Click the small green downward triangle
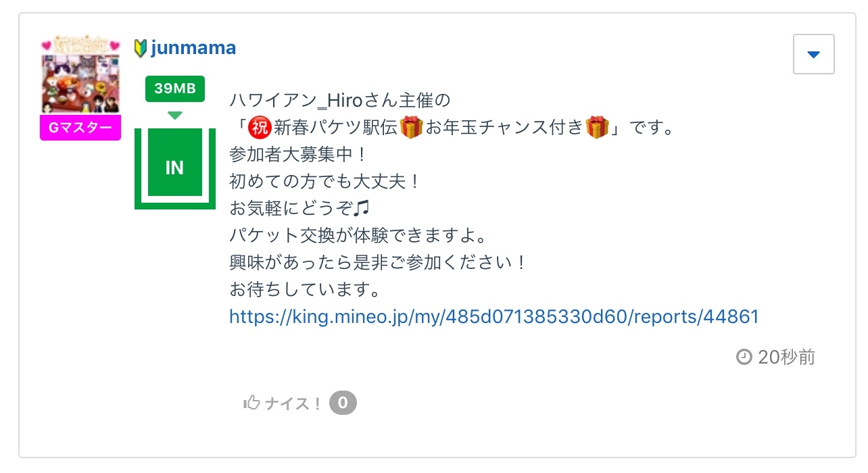Image resolution: width=868 pixels, height=473 pixels. (x=174, y=116)
